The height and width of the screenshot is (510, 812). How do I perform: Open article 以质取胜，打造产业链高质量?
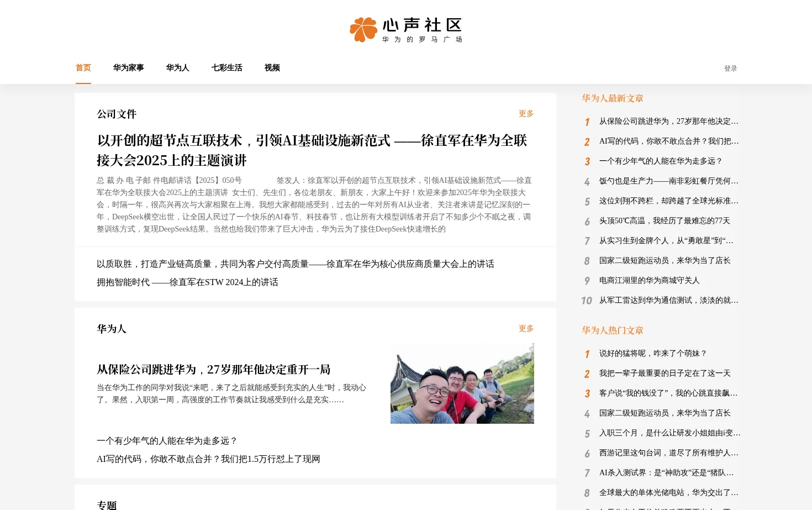point(296,264)
